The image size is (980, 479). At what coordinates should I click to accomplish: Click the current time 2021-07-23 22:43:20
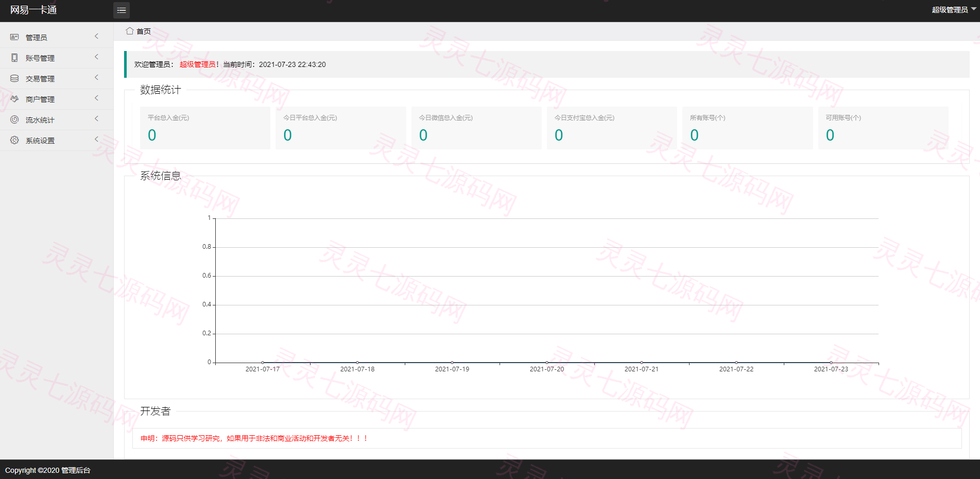[293, 64]
